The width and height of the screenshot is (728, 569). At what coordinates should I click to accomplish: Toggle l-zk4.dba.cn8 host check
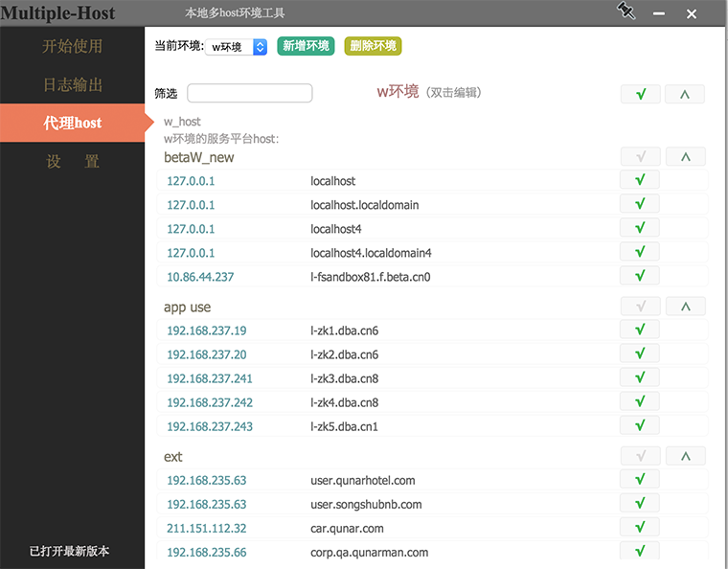tap(640, 401)
